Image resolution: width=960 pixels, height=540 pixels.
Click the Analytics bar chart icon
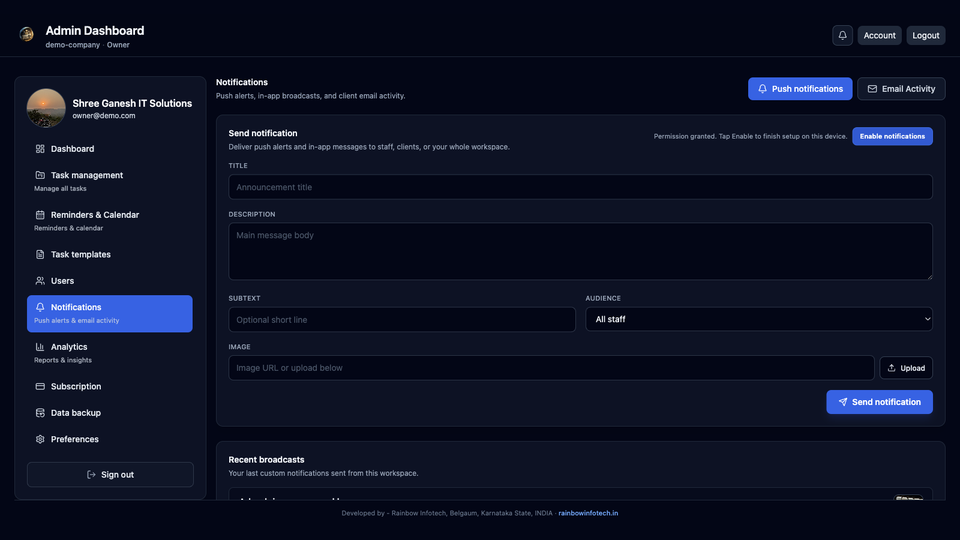[x=40, y=347]
